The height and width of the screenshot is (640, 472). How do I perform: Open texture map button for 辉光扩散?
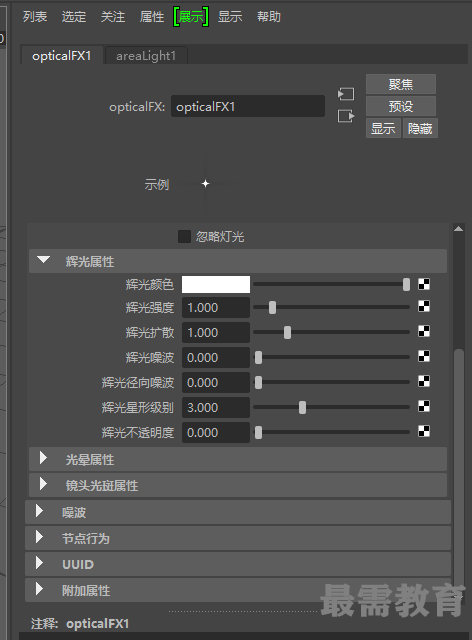click(x=424, y=331)
